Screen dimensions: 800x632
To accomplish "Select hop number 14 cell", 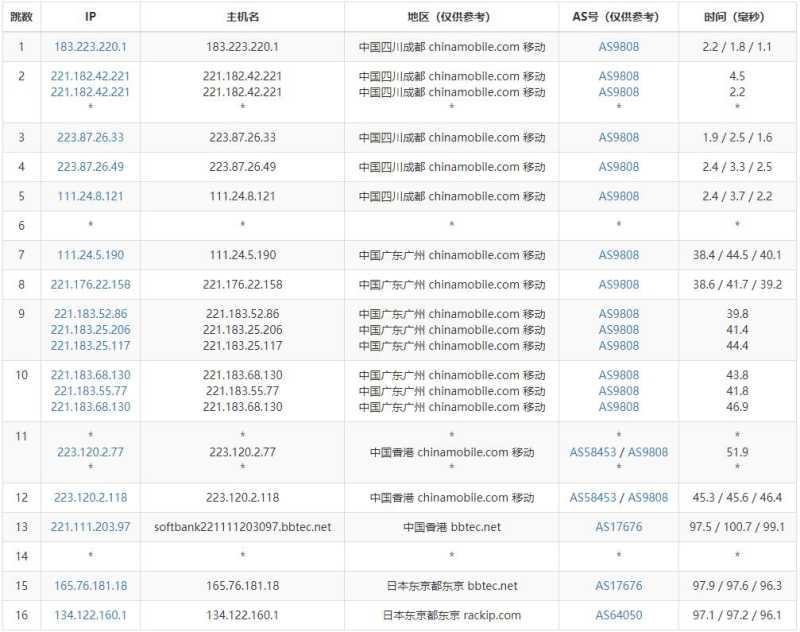I will (x=21, y=557).
